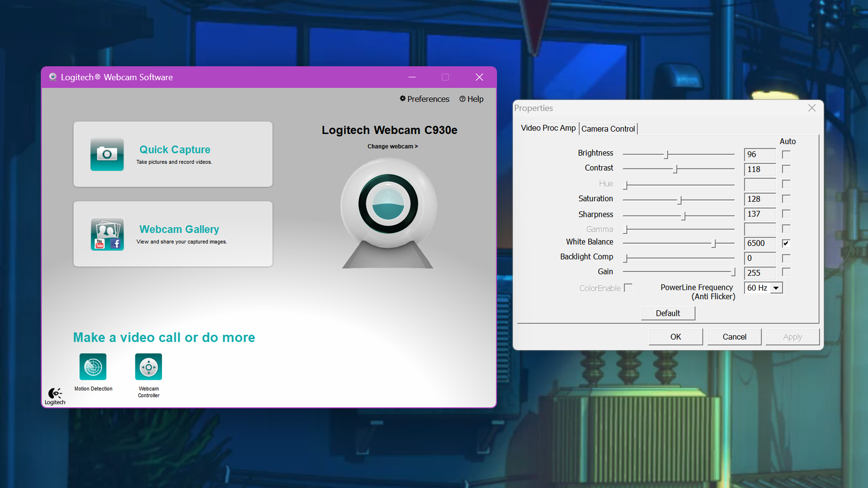Click the Logitech title bar app icon

(53, 77)
